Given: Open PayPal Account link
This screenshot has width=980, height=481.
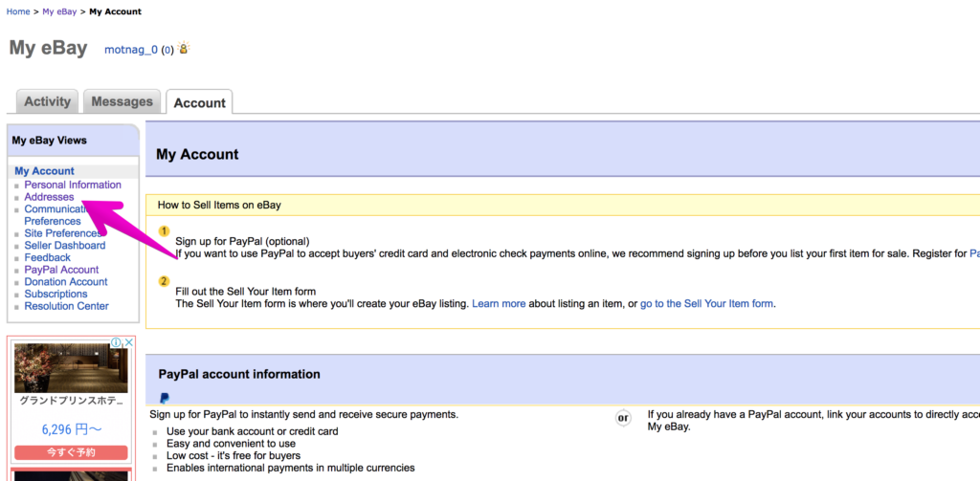Looking at the screenshot, I should click(x=61, y=270).
